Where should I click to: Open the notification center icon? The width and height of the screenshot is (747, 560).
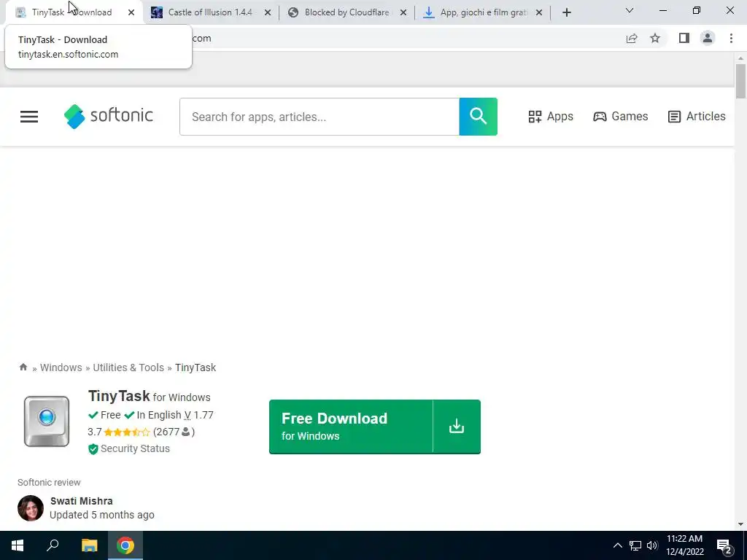point(724,547)
